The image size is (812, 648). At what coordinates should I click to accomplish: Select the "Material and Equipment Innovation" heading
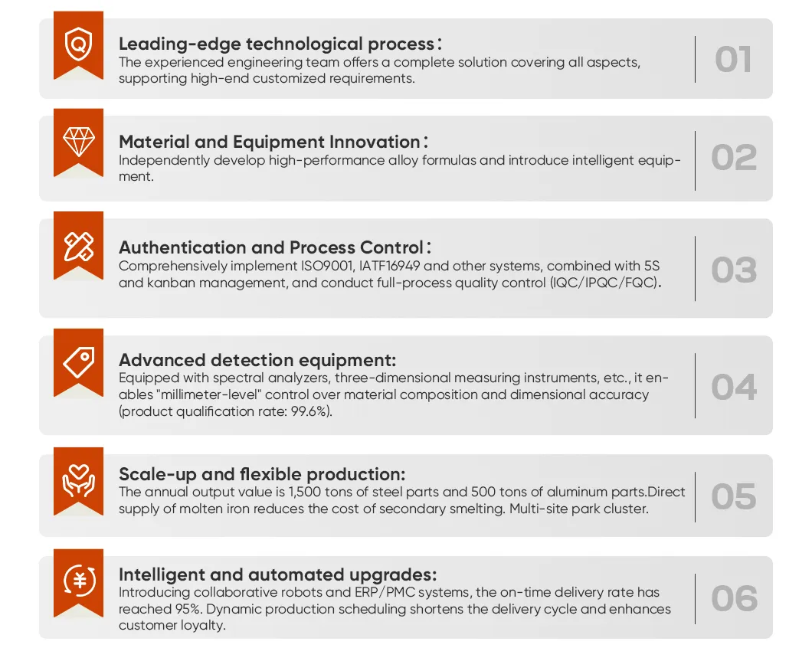[x=273, y=142]
